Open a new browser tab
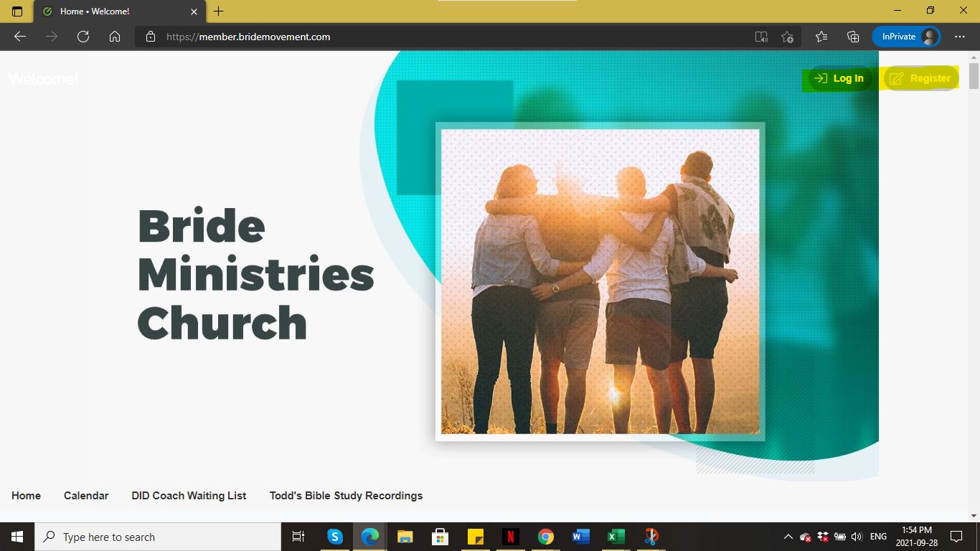 click(219, 11)
